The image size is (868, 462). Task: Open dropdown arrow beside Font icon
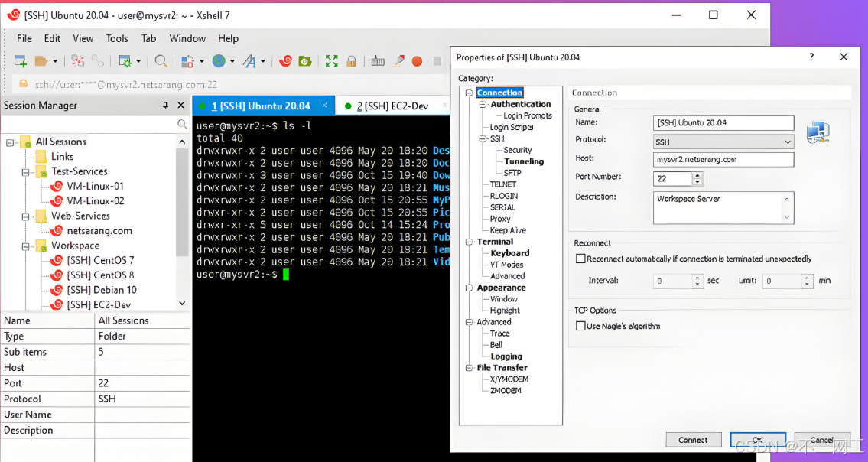coord(262,61)
